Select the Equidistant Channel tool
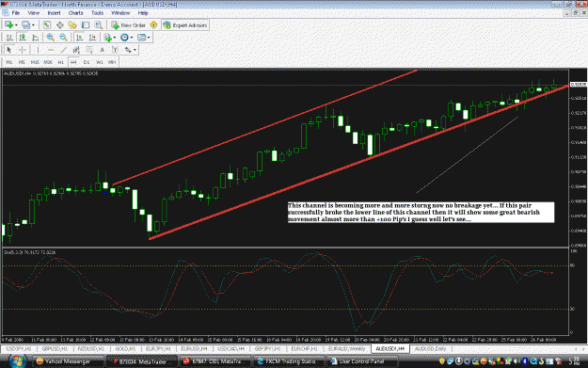 (76, 50)
